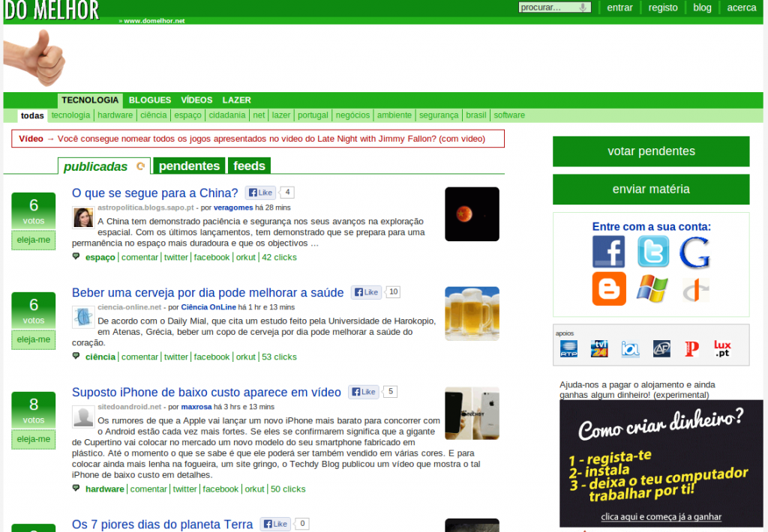Filter by the segurança category
Image resolution: width=768 pixels, height=532 pixels.
point(439,115)
